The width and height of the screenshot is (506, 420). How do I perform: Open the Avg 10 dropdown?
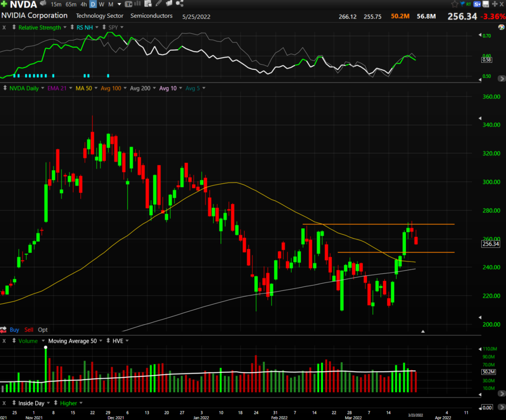(181, 88)
